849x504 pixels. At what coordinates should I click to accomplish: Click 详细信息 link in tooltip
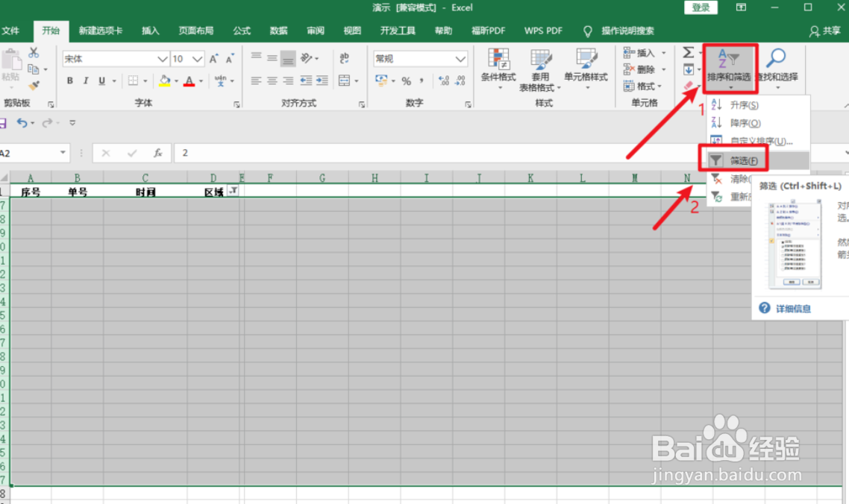793,309
